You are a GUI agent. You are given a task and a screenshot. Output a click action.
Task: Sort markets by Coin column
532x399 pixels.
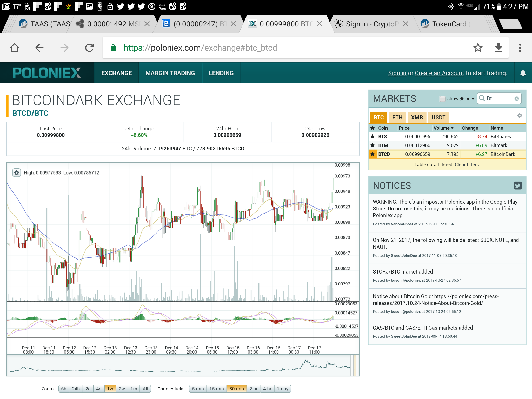click(x=383, y=128)
